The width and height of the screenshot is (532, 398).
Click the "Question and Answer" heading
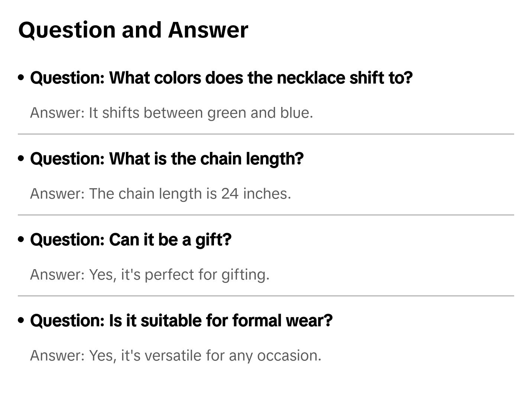133,30
